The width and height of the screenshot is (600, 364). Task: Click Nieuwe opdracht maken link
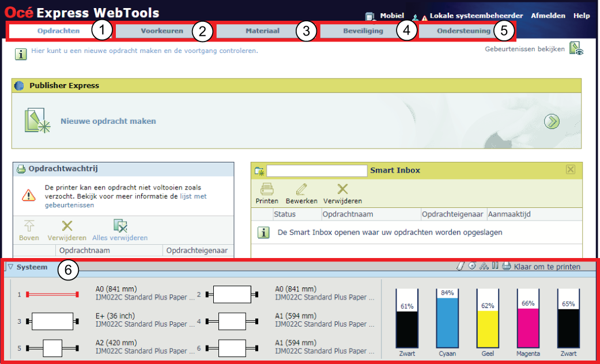(108, 122)
